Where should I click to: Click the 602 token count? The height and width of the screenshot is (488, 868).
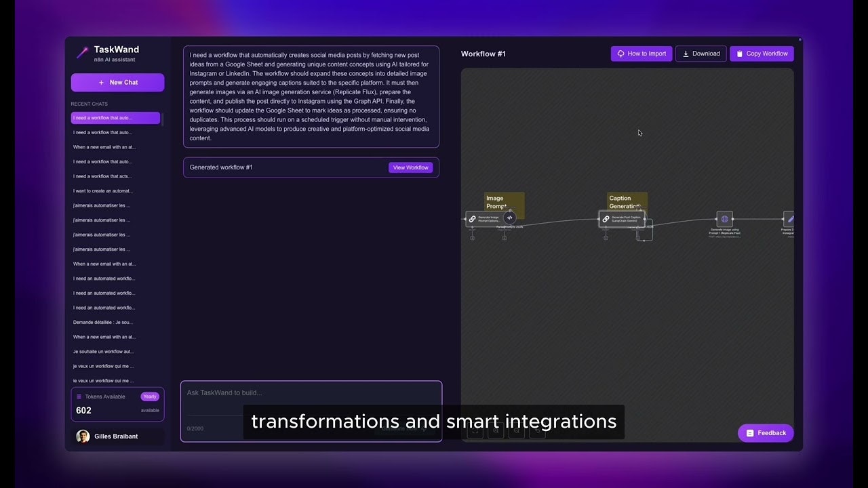coord(83,410)
